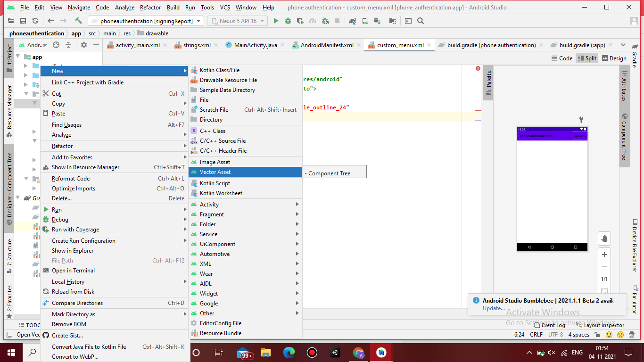The width and height of the screenshot is (644, 362).
Task: Click the 4 spaces indent setting
Action: pos(578,335)
